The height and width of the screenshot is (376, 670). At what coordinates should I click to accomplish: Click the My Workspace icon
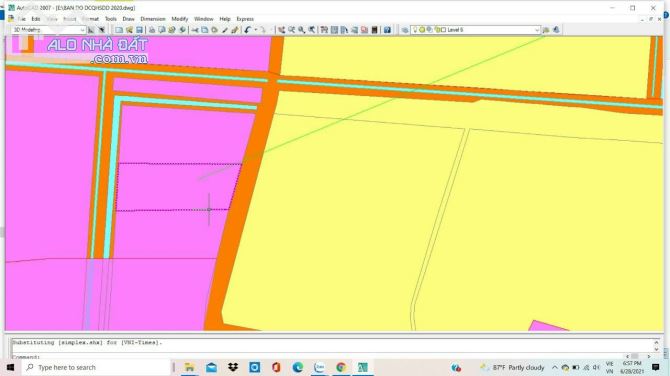tap(102, 30)
